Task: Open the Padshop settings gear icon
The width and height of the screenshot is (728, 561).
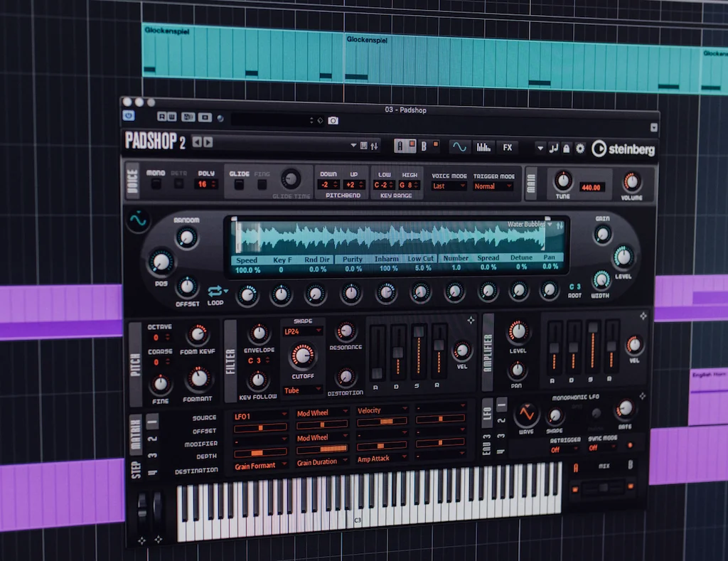Action: [x=580, y=149]
